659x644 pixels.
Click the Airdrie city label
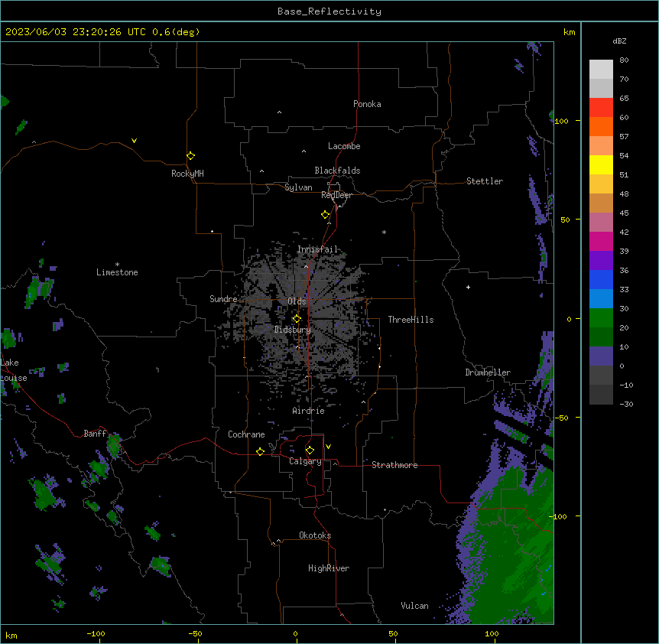pos(308,411)
